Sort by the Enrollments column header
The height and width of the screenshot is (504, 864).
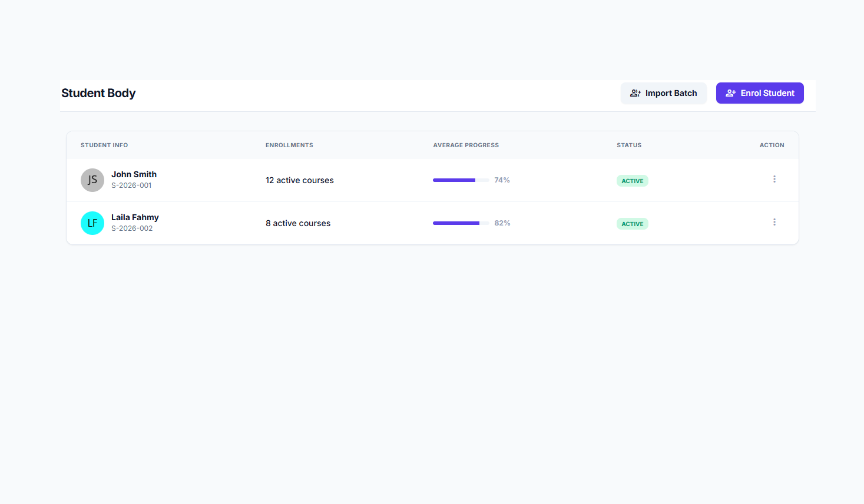[x=289, y=145]
